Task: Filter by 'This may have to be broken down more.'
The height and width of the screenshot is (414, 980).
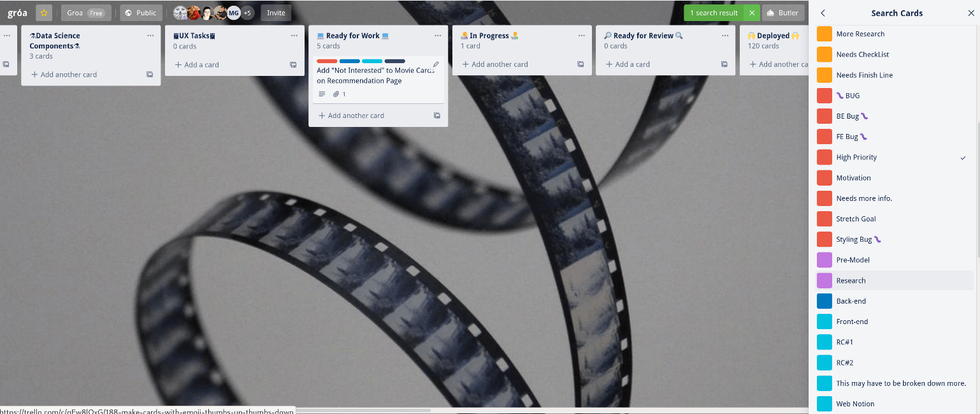Action: (x=895, y=383)
